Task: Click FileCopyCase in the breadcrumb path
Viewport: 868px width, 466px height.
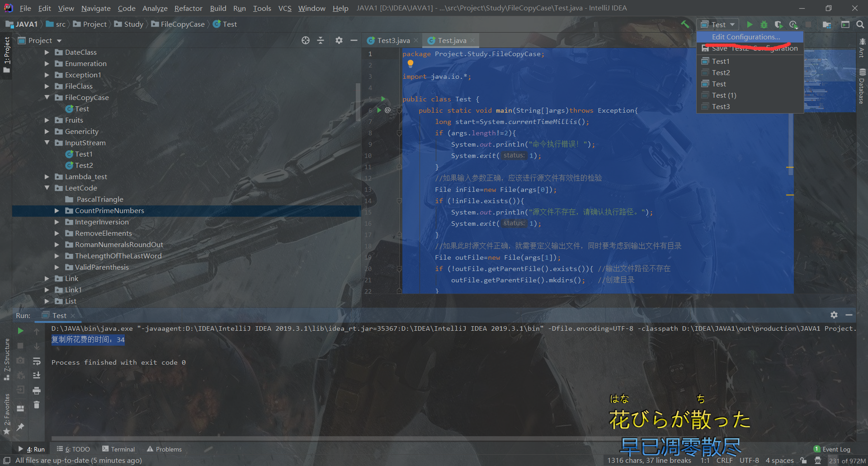Action: coord(179,24)
